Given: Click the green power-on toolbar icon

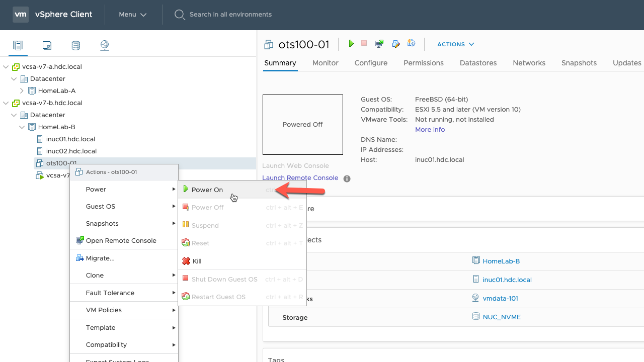Looking at the screenshot, I should click(351, 44).
